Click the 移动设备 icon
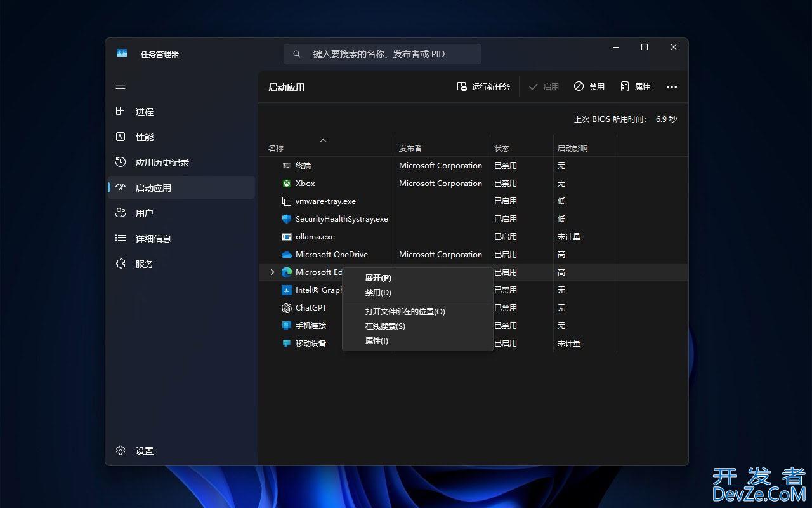The height and width of the screenshot is (508, 812). pos(287,343)
